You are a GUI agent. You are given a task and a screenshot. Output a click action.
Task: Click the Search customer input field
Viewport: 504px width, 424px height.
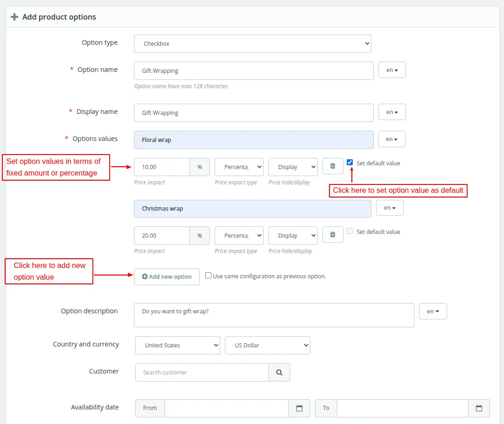click(x=202, y=372)
